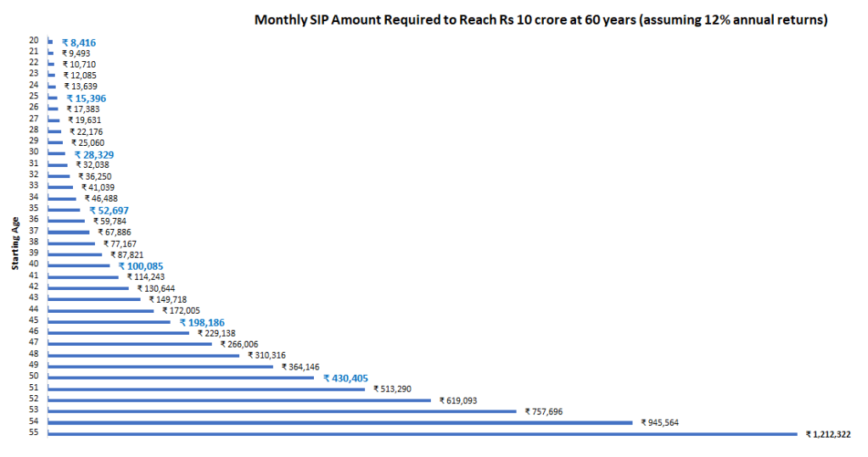Screen dimensions: 868x457
Task: Click the bar for starting age 54
Action: tap(340, 422)
